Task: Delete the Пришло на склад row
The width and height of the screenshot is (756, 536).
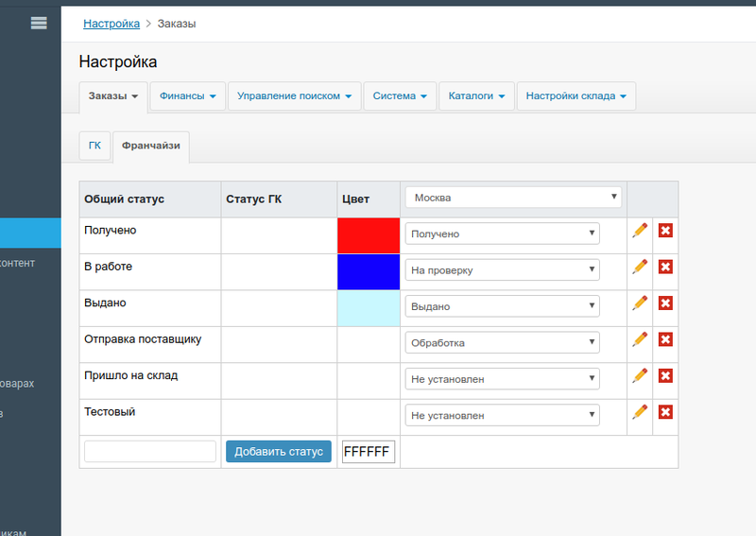Action: pos(665,376)
